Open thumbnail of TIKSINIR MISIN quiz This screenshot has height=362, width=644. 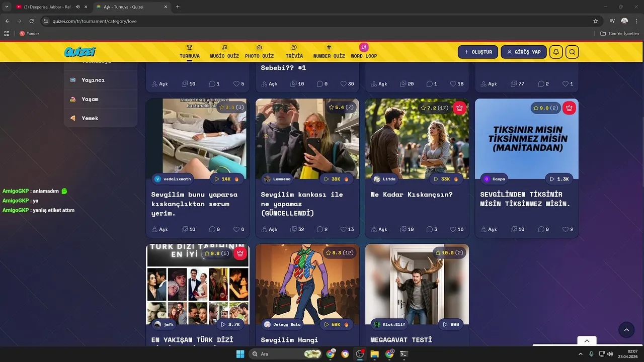pos(527,138)
